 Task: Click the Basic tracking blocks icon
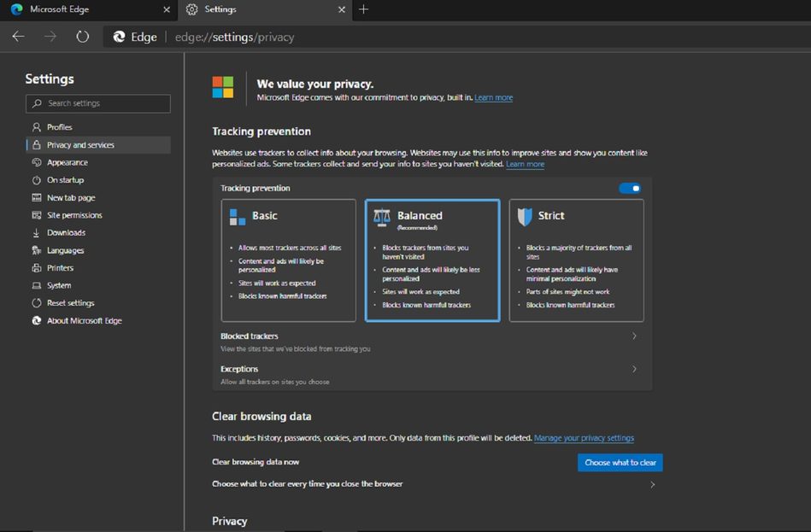(x=238, y=217)
